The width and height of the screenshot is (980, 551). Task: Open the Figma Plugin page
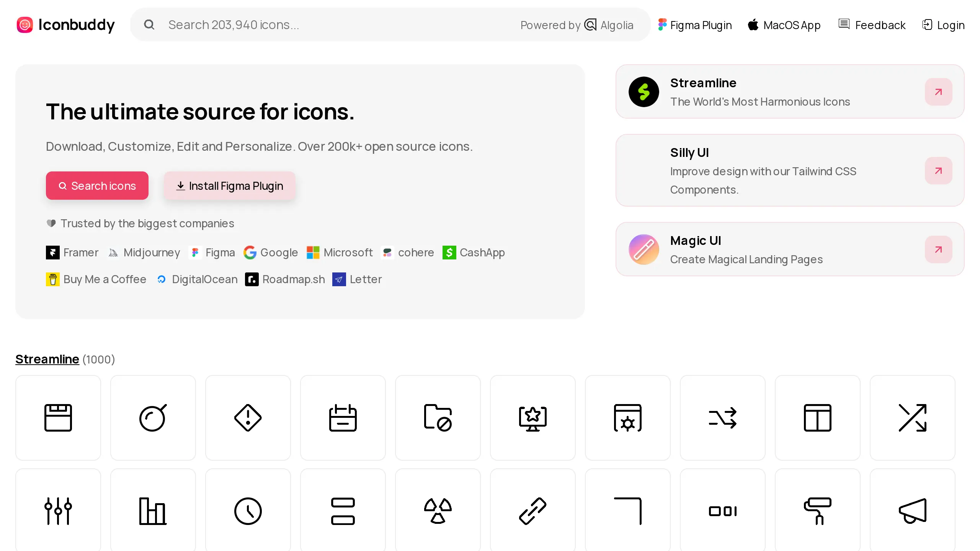point(695,25)
